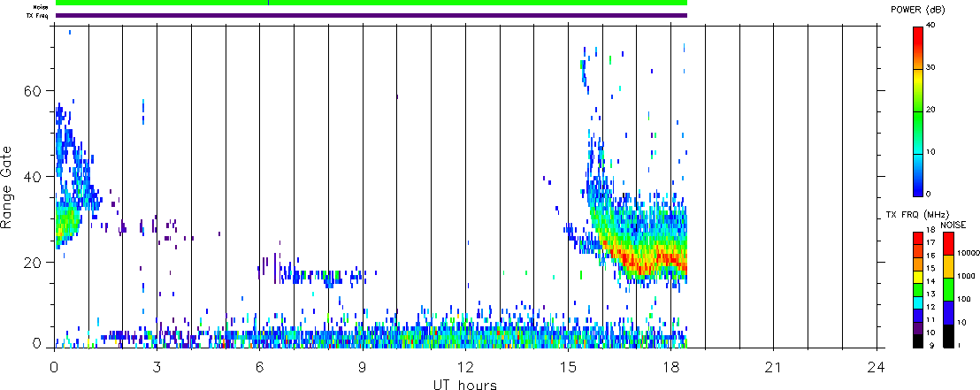Click the '24' UT hours tick label
980x390 pixels.
876,367
